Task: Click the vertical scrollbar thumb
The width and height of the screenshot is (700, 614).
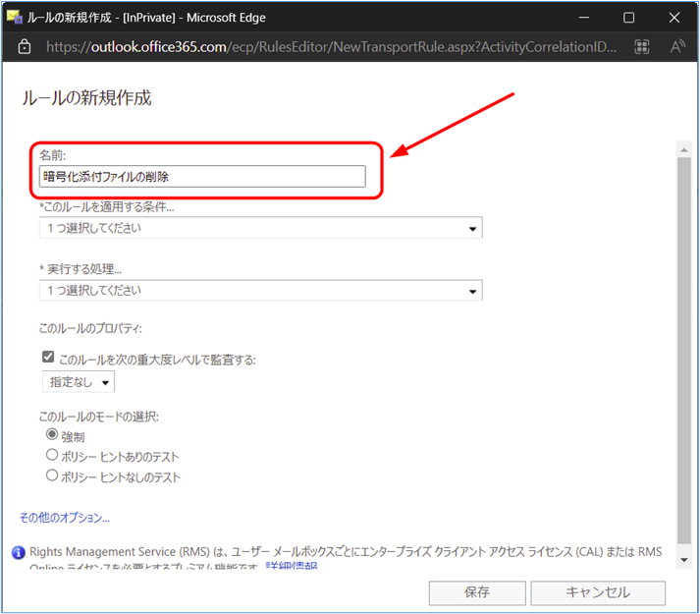Action: (684, 351)
